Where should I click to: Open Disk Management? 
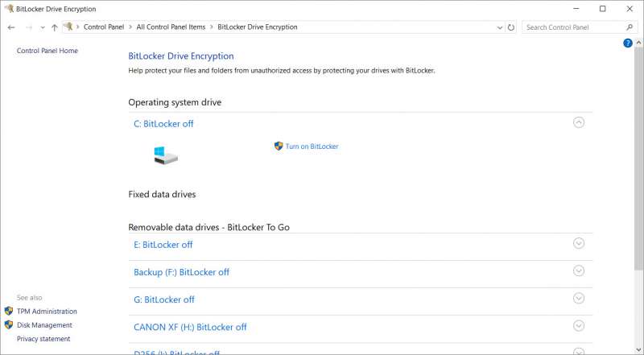pyautogui.click(x=44, y=325)
